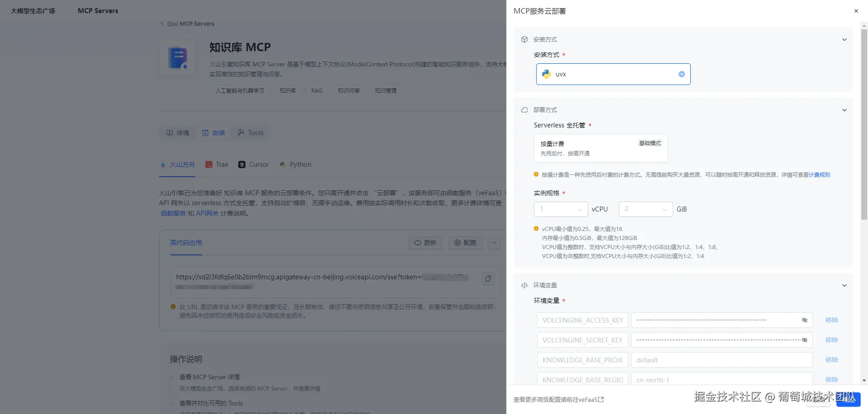Collapse the 环境变量 section chevron
This screenshot has height=414, width=868.
(x=844, y=286)
